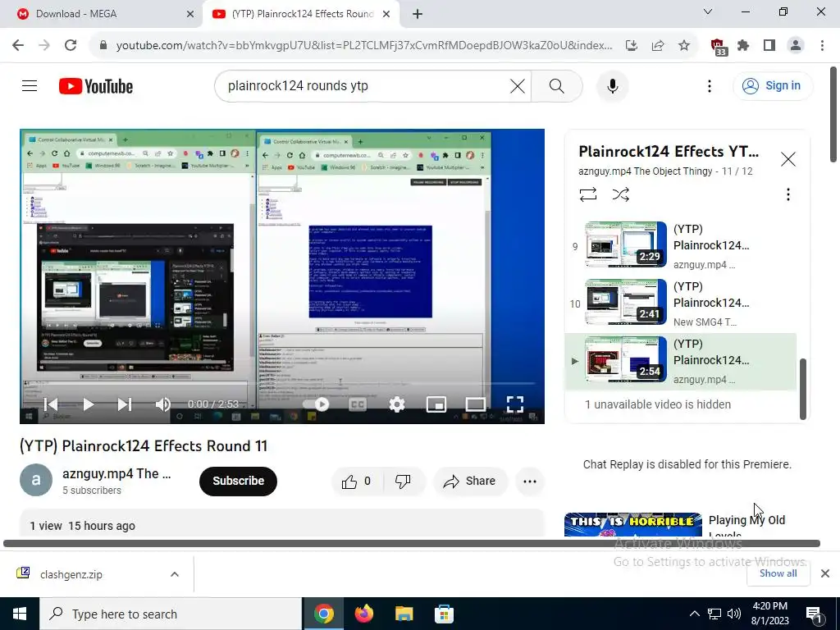The image size is (840, 630).
Task: Skip to next video in player
Action: [125, 404]
